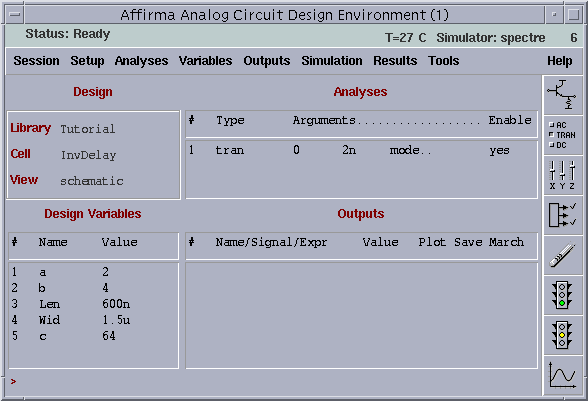Click the value '600n' of Len
Image resolution: width=588 pixels, height=401 pixels.
pos(116,304)
